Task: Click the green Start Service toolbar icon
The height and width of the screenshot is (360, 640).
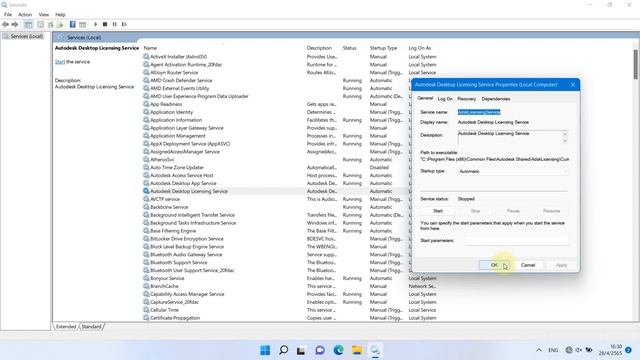Action: (x=96, y=24)
